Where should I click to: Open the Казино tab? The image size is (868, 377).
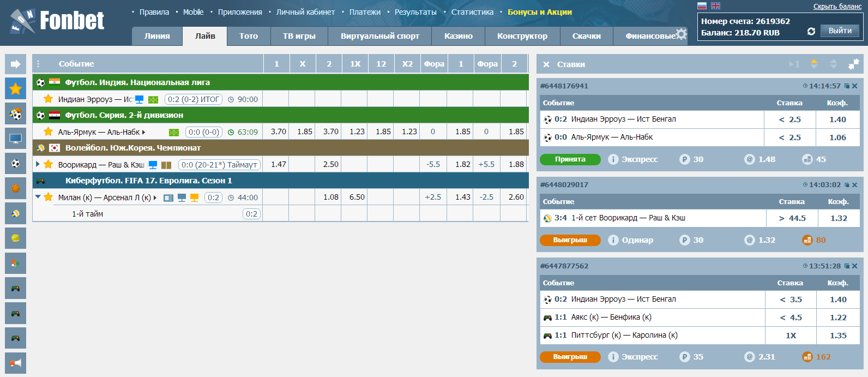tap(458, 36)
